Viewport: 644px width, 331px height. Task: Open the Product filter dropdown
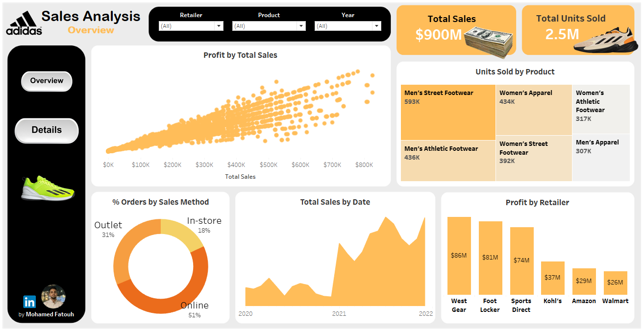269,26
